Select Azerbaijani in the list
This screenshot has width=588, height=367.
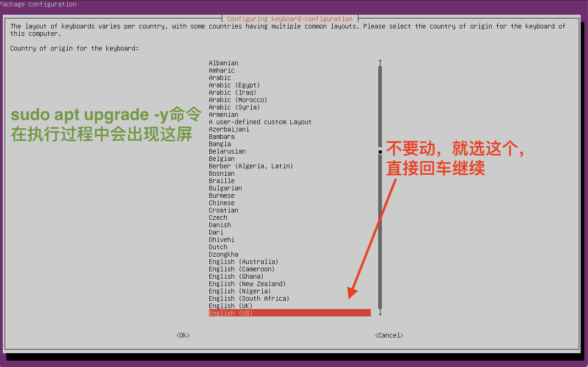(x=229, y=129)
